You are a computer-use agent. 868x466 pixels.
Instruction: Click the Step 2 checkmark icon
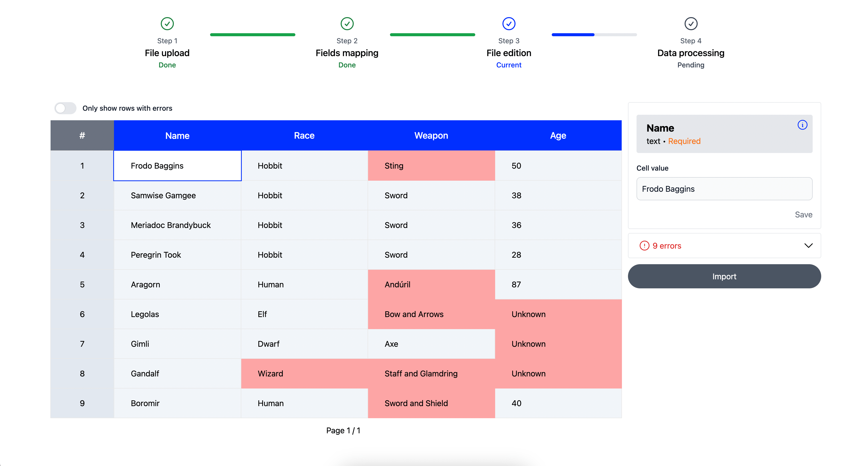[347, 24]
